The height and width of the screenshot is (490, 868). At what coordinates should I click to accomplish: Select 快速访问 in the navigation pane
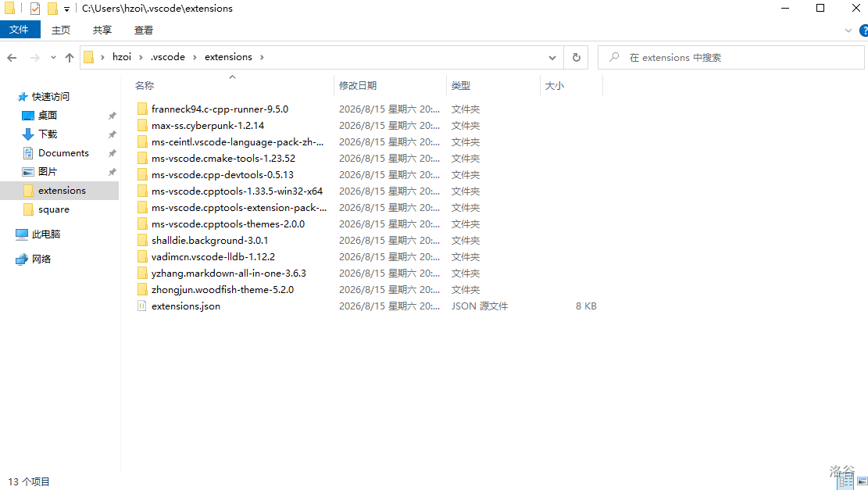coord(50,96)
